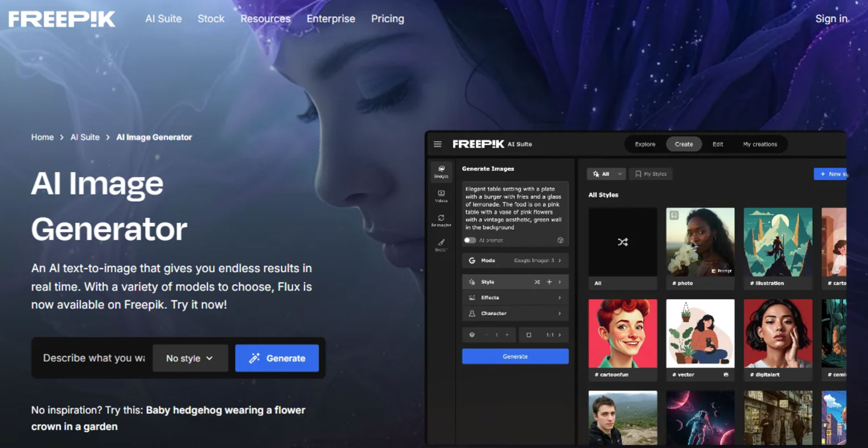Select the Videos tool in sidebar
The image size is (868, 448).
tap(442, 196)
